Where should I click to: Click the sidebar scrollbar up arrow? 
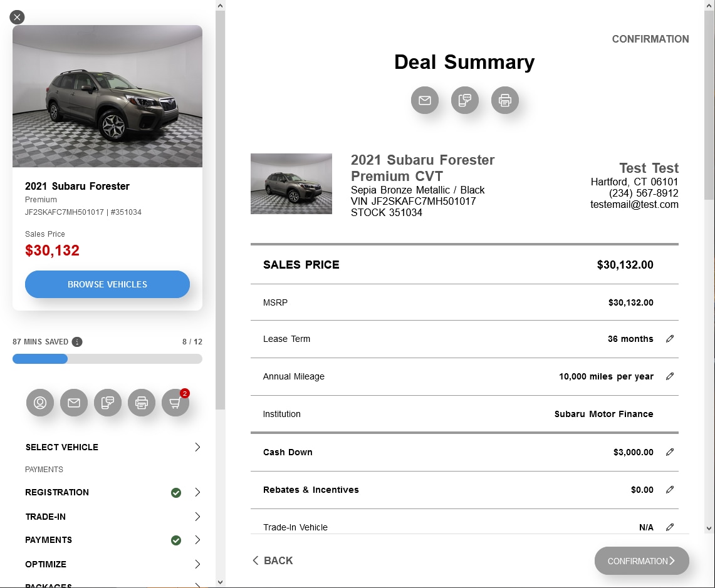point(220,6)
